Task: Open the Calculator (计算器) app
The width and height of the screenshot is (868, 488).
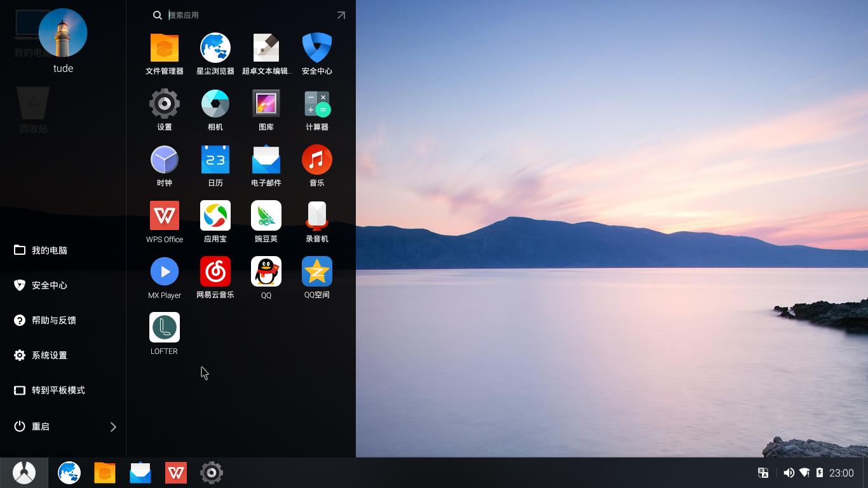Action: 317,104
